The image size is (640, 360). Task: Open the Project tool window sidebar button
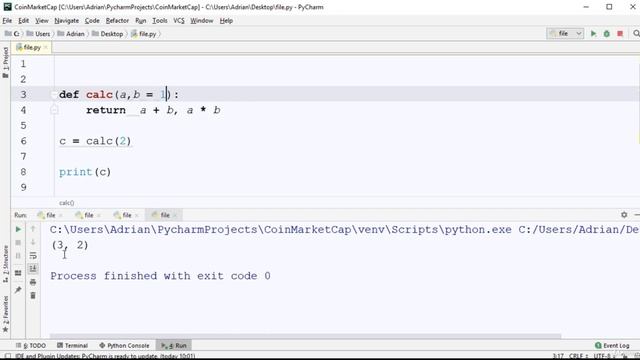[x=5, y=62]
